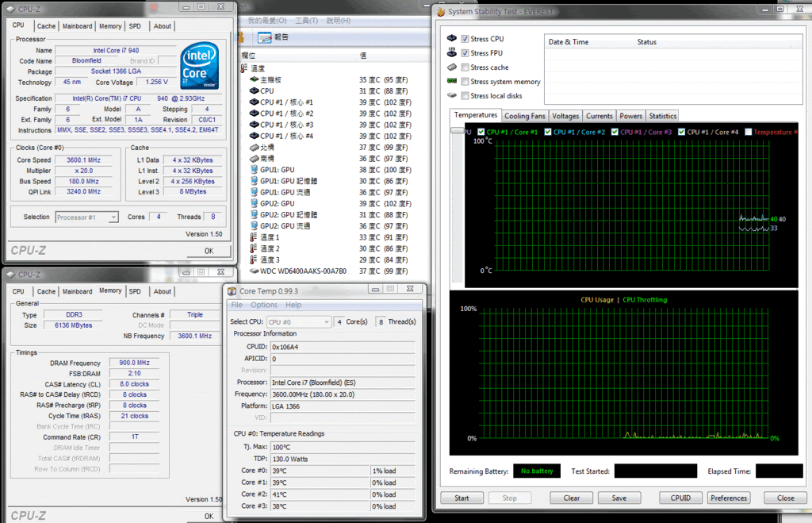Click the motherboard sensor icon
Viewport: 812px width, 523px height.
[255, 80]
